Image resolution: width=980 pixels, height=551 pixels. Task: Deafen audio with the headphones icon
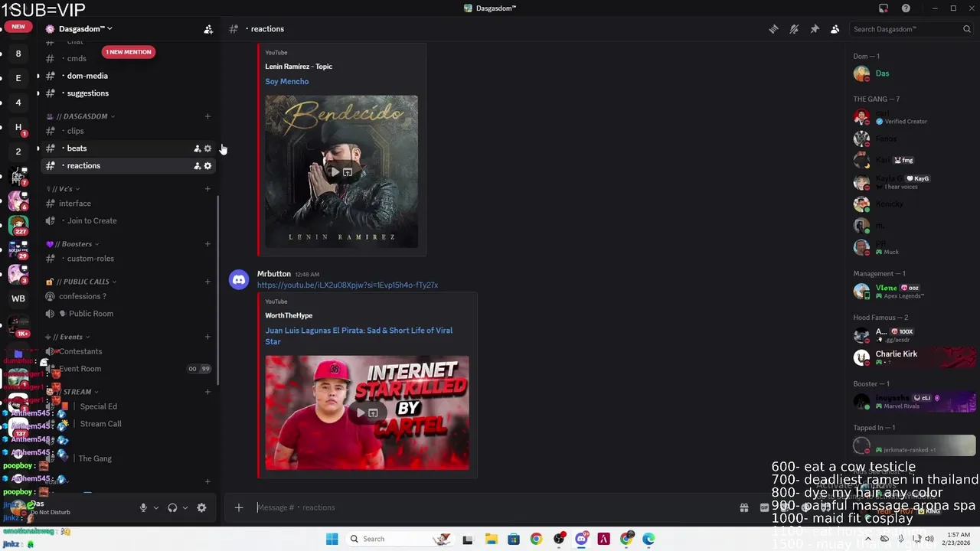172,507
